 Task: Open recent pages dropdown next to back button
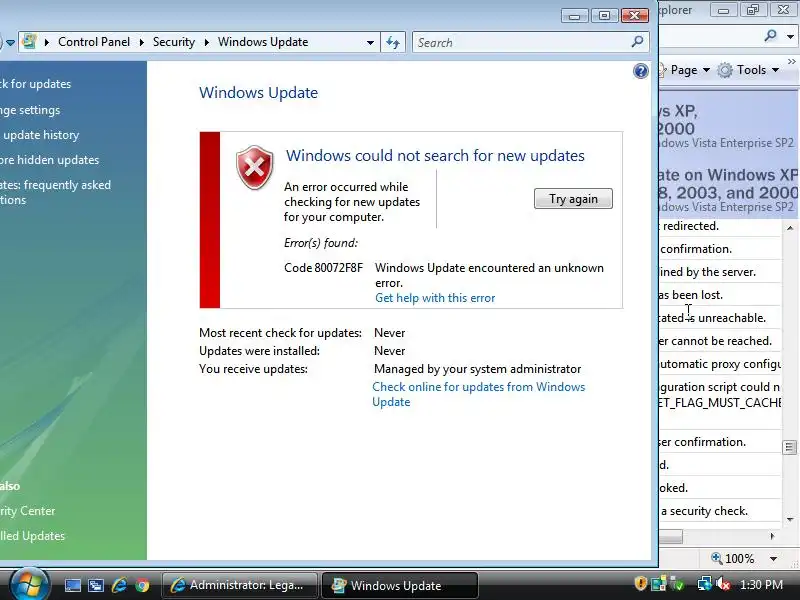coord(10,43)
